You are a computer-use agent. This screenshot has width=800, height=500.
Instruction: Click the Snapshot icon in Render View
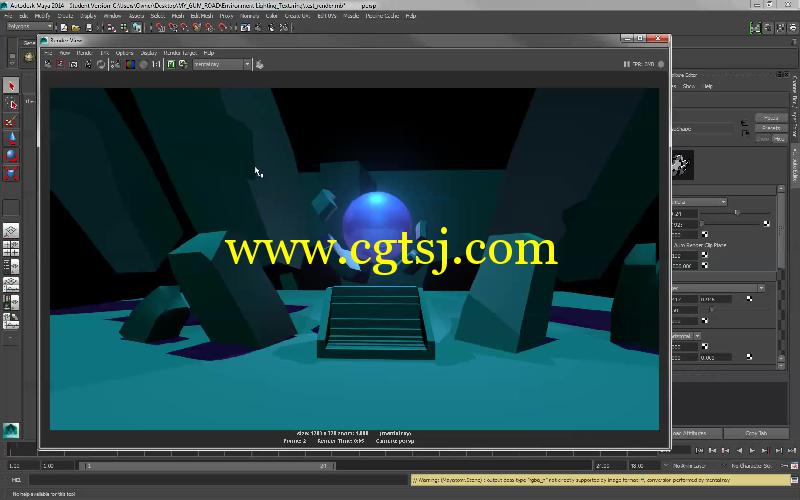tap(73, 64)
